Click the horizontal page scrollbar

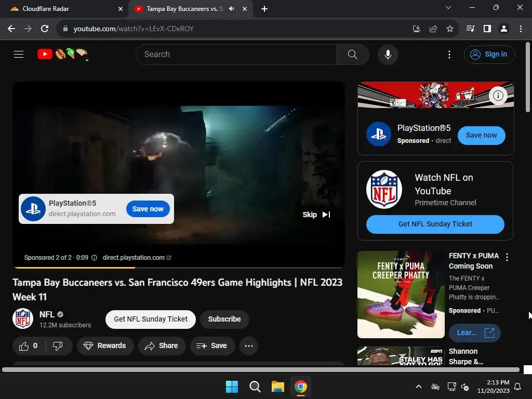coord(261,370)
